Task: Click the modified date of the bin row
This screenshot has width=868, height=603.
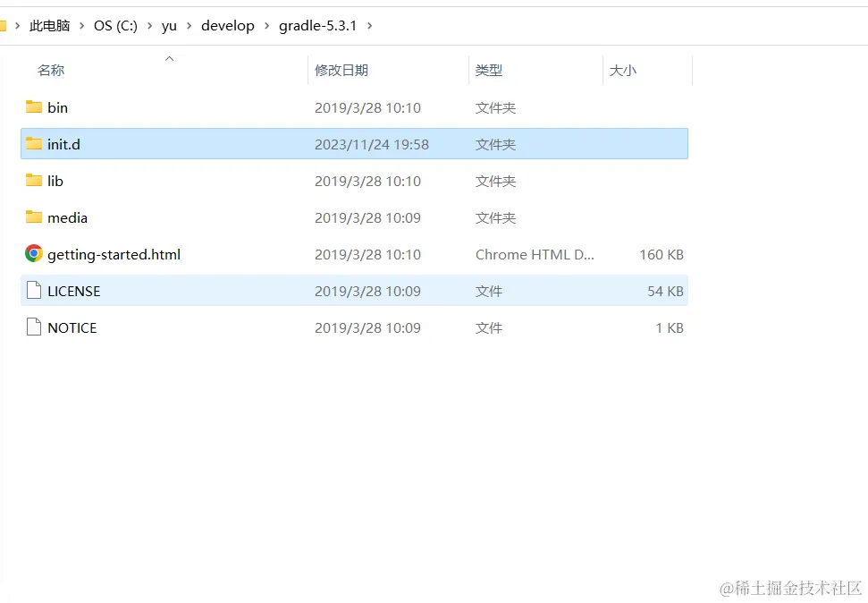Action: [368, 107]
